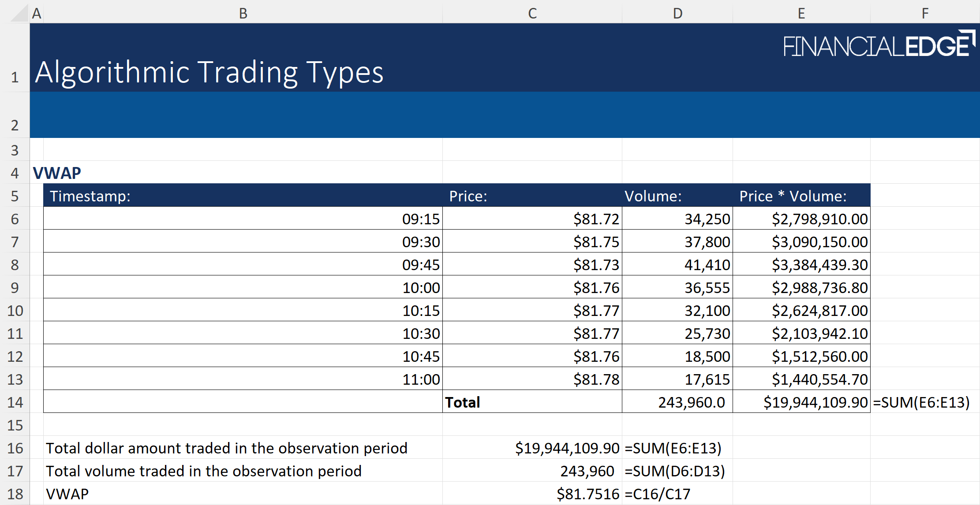The height and width of the screenshot is (505, 980).
Task: Click the Algorithmic Trading Types title banner
Action: pos(209,73)
